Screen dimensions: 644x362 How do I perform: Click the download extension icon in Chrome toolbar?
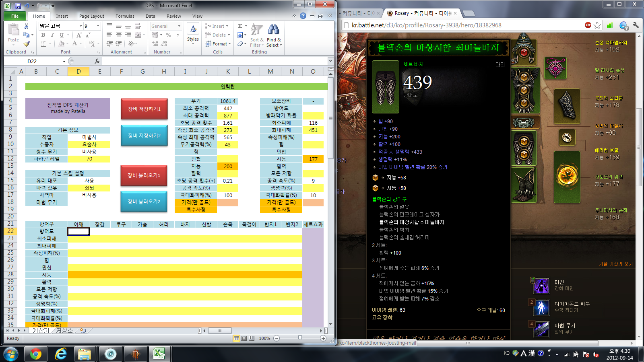point(623,25)
